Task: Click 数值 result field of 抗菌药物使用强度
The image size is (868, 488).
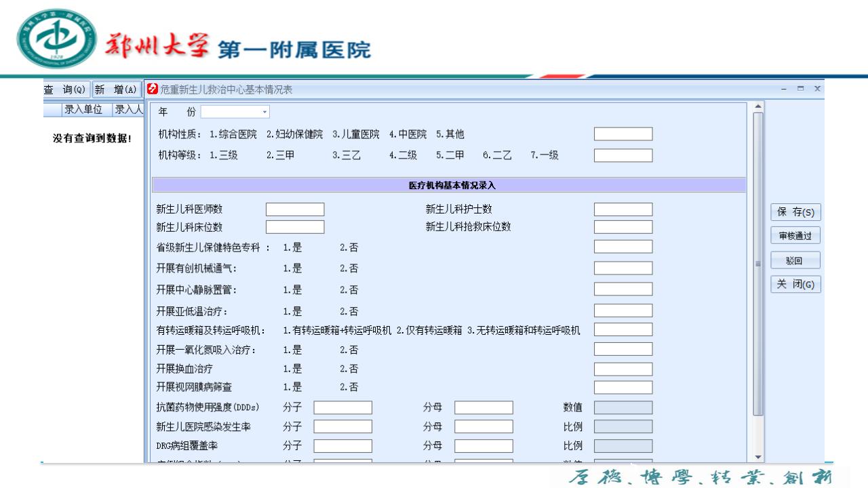Action: pos(623,407)
